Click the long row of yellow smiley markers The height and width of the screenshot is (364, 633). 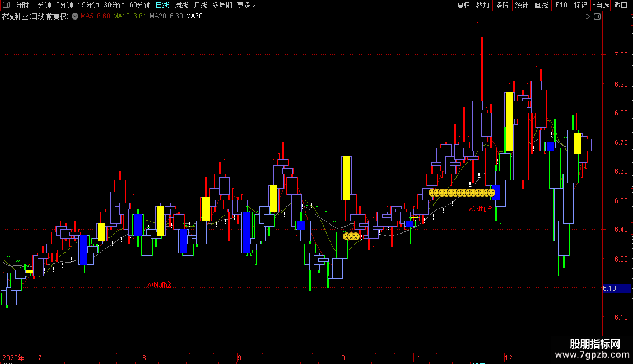(x=462, y=193)
